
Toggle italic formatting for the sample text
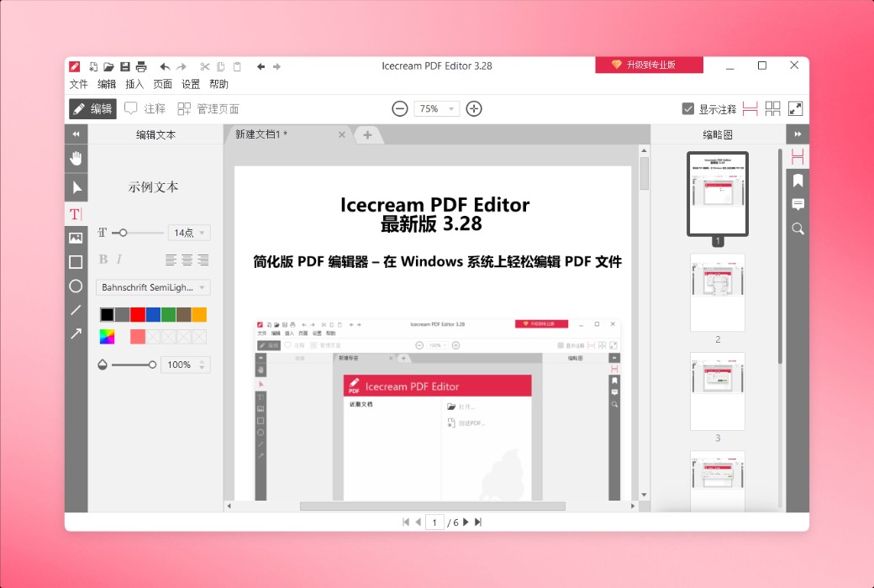tap(118, 260)
